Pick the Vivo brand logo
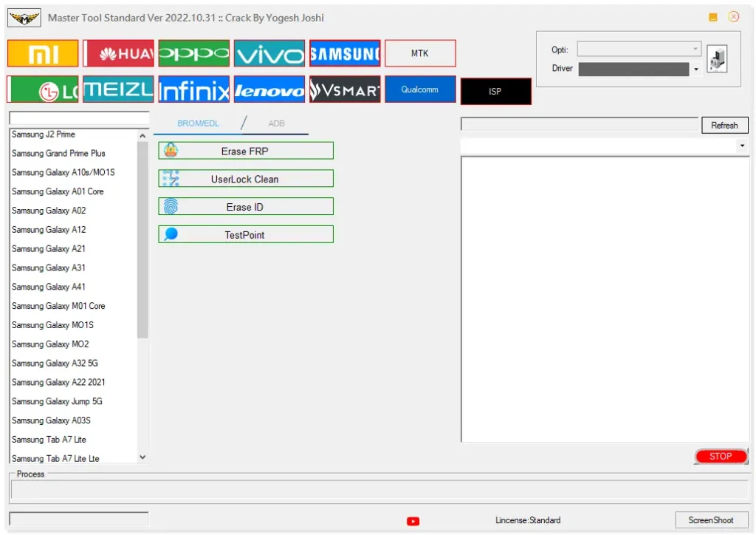The height and width of the screenshot is (535, 756). tap(269, 53)
